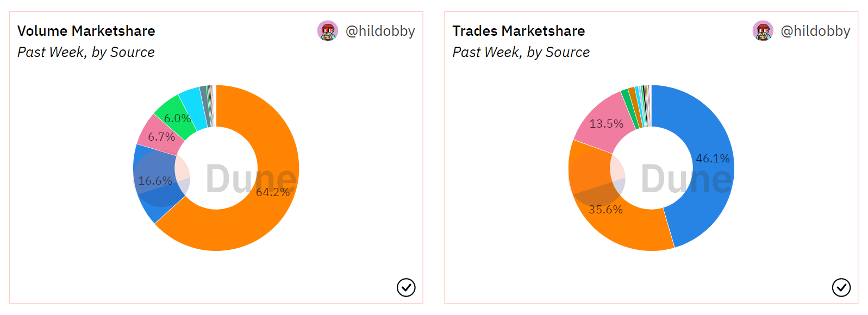Open @hildobby profile link in Volume panel
The width and height of the screenshot is (868, 315).
pos(380,31)
